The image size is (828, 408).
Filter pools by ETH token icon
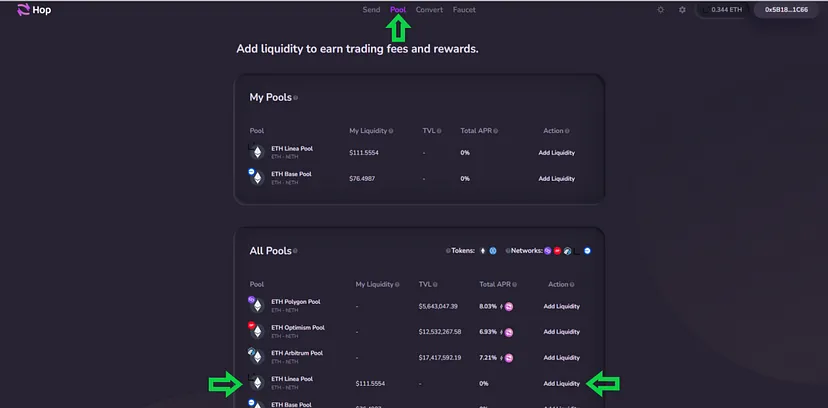pos(483,250)
